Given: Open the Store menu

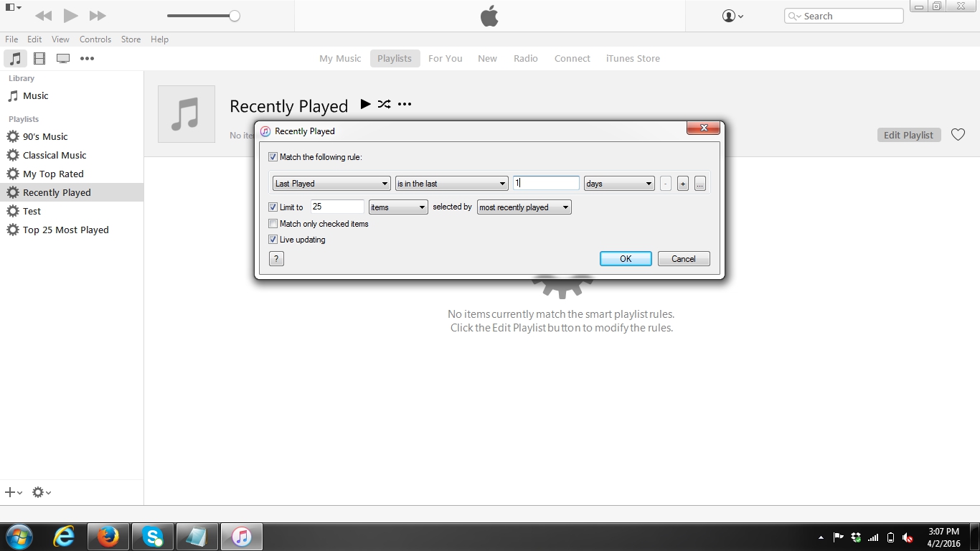Looking at the screenshot, I should point(131,39).
